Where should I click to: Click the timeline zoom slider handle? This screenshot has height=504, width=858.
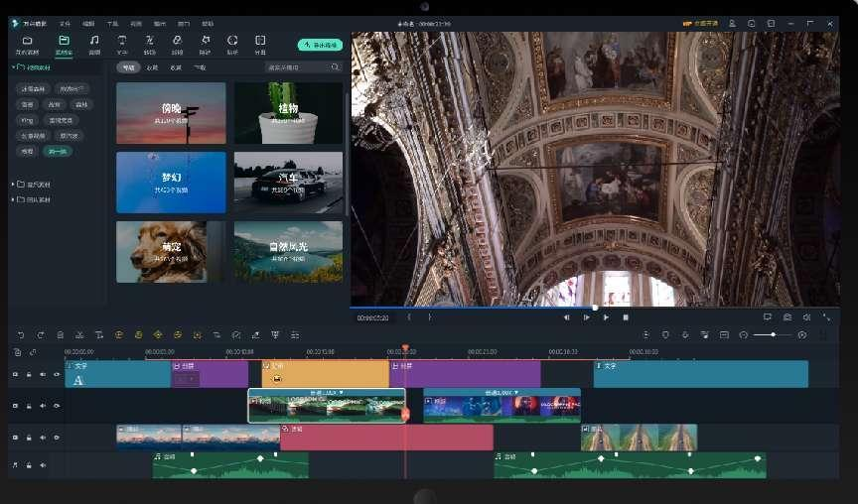[x=774, y=334]
